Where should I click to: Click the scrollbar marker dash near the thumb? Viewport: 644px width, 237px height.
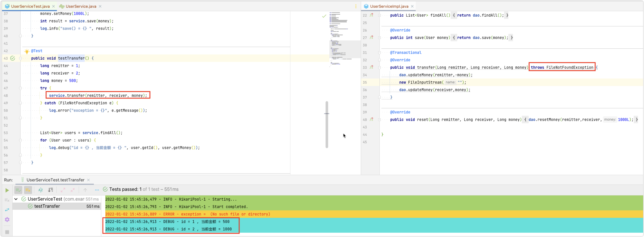(326, 114)
